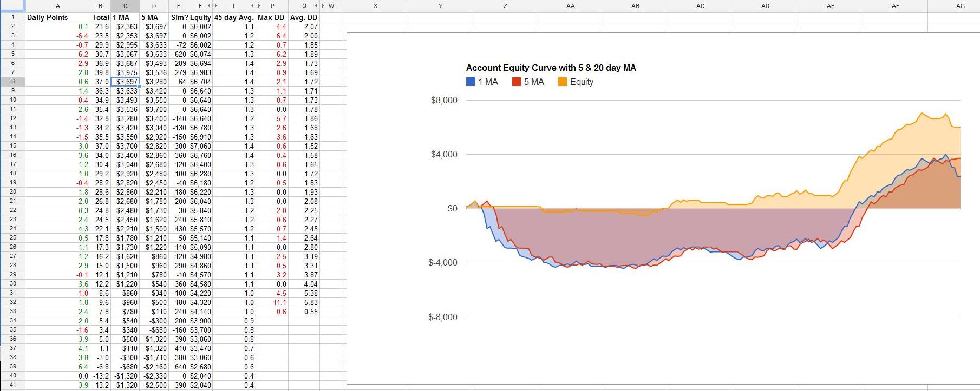Click 1 MA legend label in chart
This screenshot has width=980, height=391.
click(488, 82)
